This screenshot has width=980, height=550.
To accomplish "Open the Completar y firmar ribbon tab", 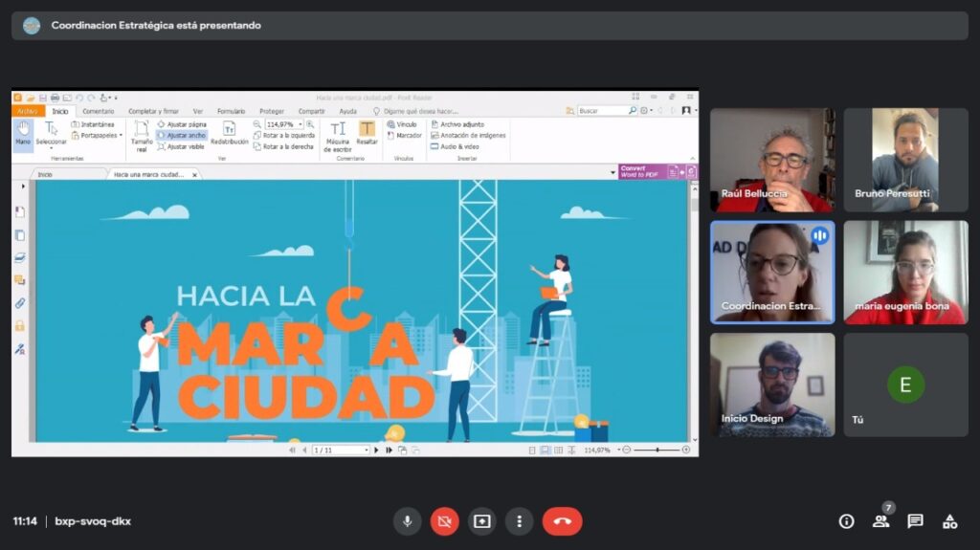I will 153,111.
